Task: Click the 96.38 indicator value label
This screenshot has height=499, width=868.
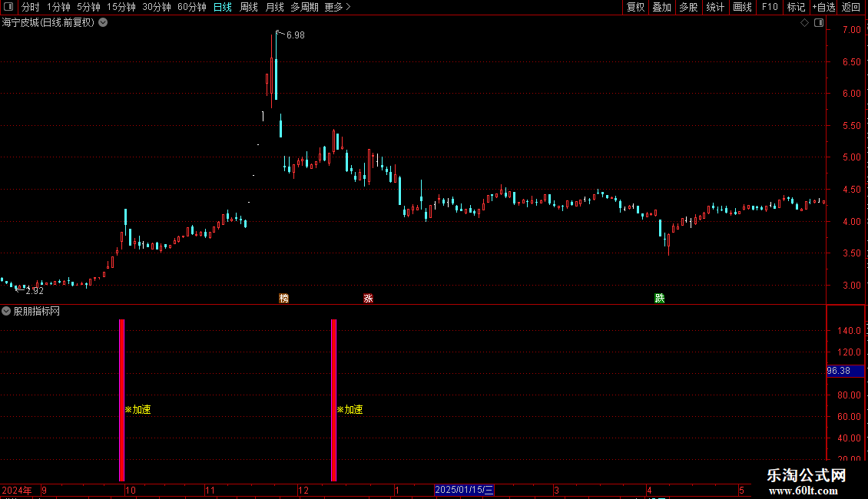Action: [x=845, y=371]
